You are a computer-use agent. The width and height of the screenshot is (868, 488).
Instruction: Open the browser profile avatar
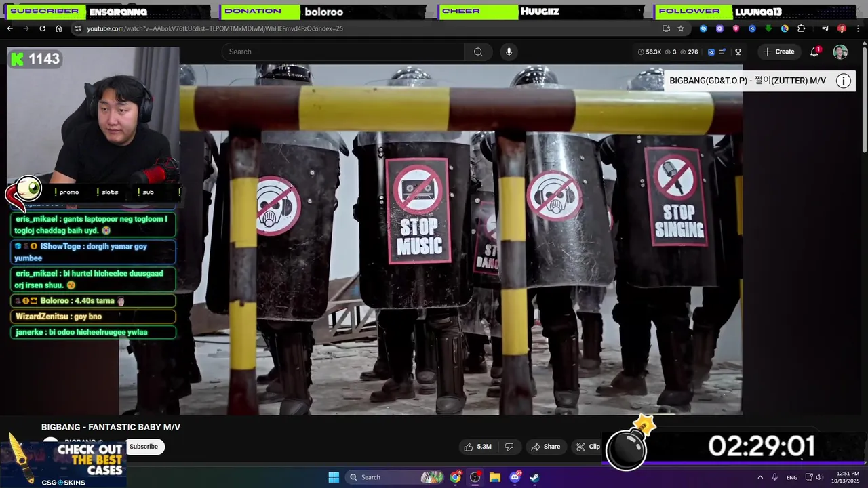tap(842, 28)
